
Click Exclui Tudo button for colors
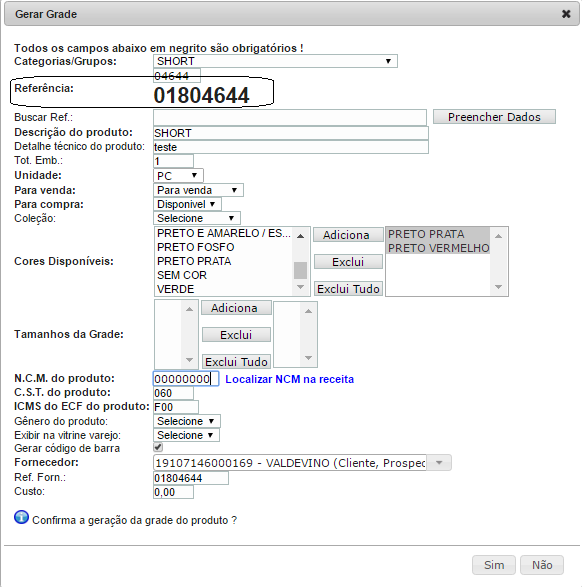pos(348,289)
